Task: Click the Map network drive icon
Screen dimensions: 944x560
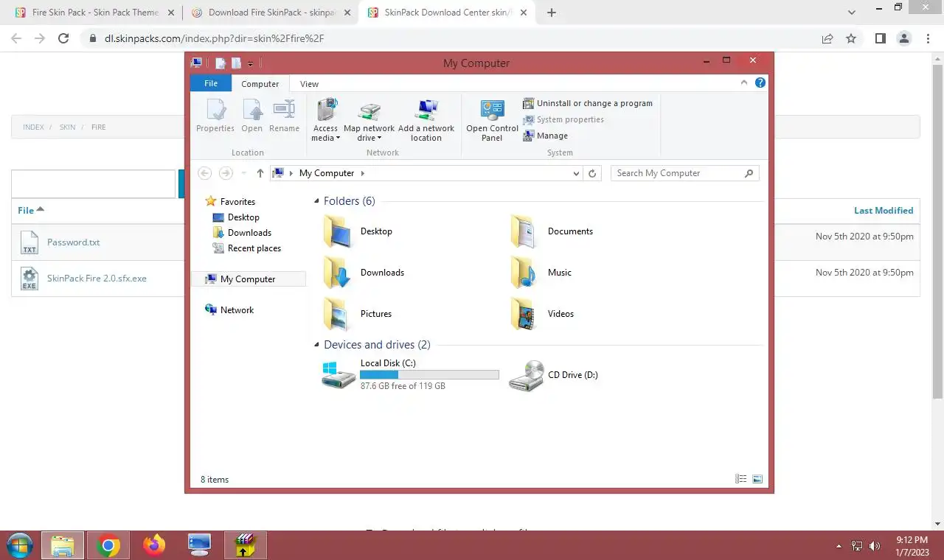Action: tap(369, 120)
